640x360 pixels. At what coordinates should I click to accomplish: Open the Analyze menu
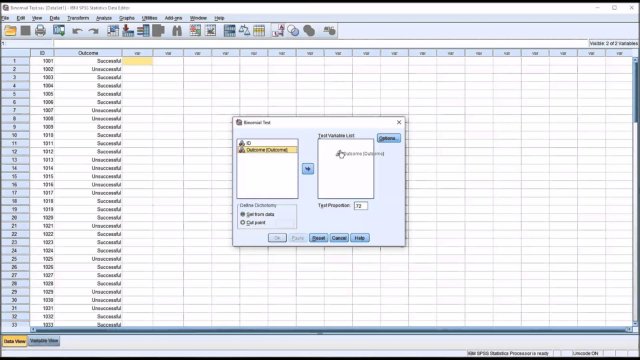click(104, 18)
